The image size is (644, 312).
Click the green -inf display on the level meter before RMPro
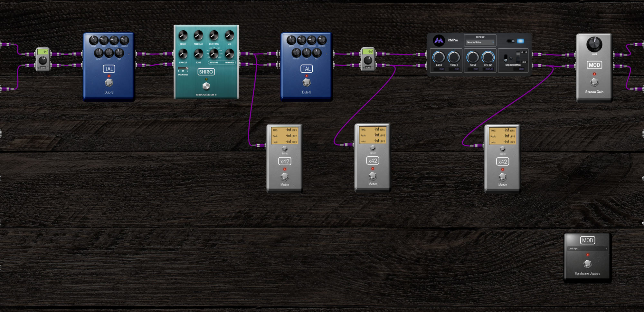tap(368, 52)
